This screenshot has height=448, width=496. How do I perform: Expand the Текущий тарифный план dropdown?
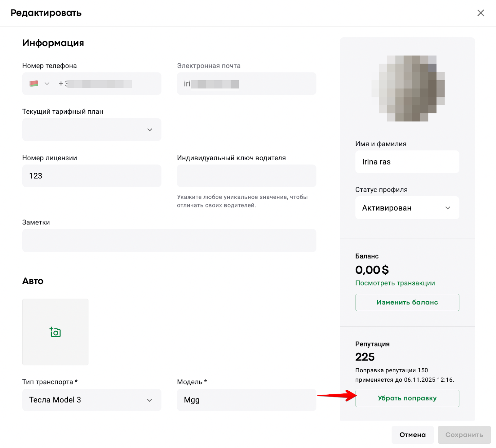pos(92,130)
